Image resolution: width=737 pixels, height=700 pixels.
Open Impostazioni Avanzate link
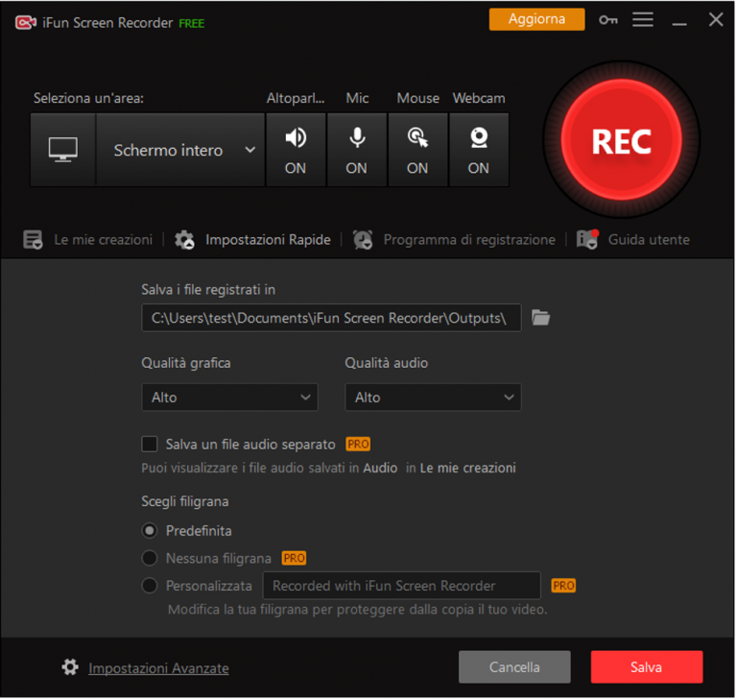click(x=159, y=668)
